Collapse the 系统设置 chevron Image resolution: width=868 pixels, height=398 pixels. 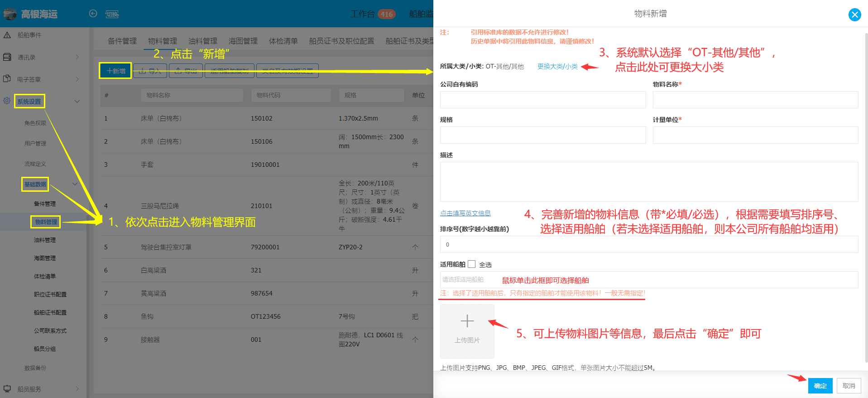pos(77,101)
